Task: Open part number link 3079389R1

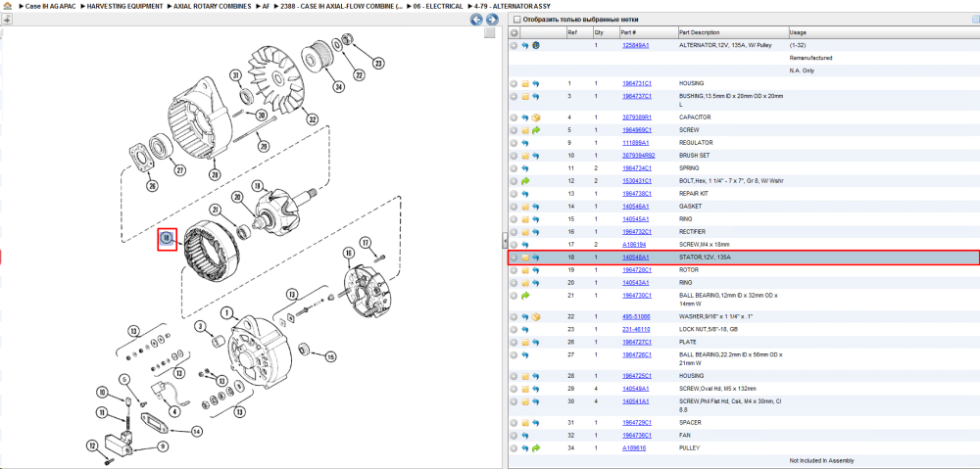Action: coord(637,117)
